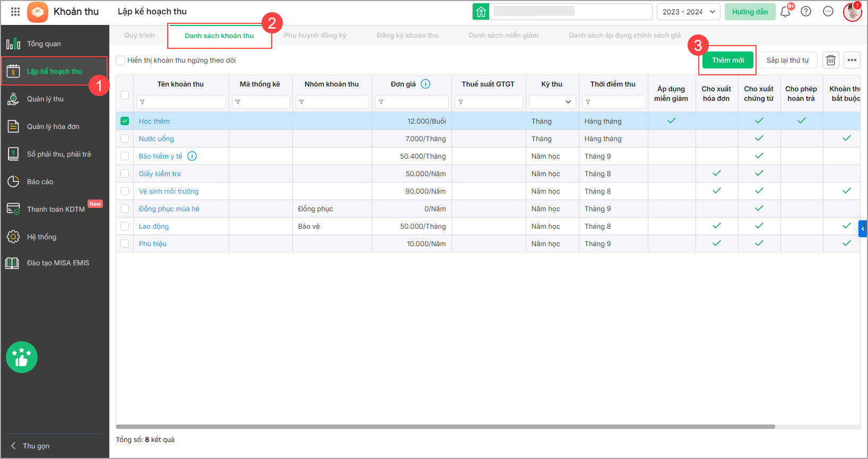Open the app launcher grid icon
The image size is (868, 459).
15,12
